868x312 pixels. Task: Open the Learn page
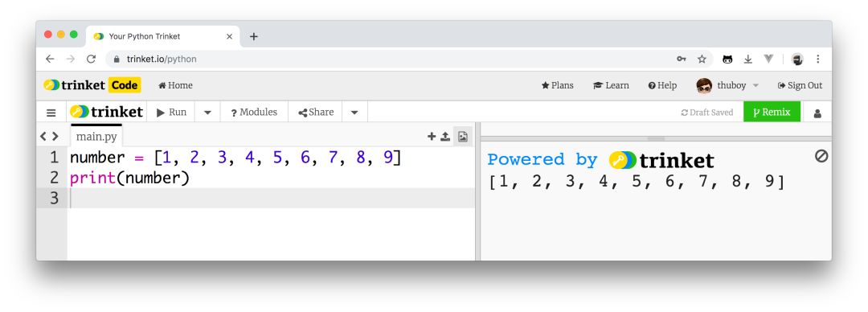coord(611,85)
